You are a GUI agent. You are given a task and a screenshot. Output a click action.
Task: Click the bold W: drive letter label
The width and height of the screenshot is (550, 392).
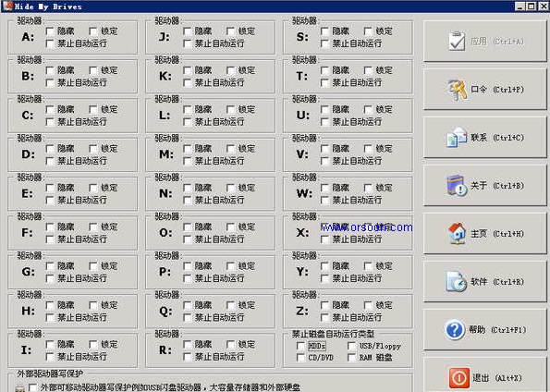point(304,193)
